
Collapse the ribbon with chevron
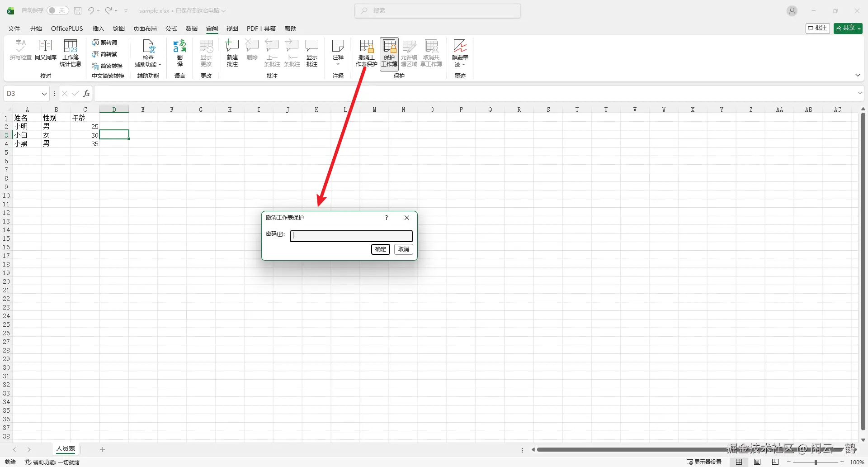tap(858, 75)
